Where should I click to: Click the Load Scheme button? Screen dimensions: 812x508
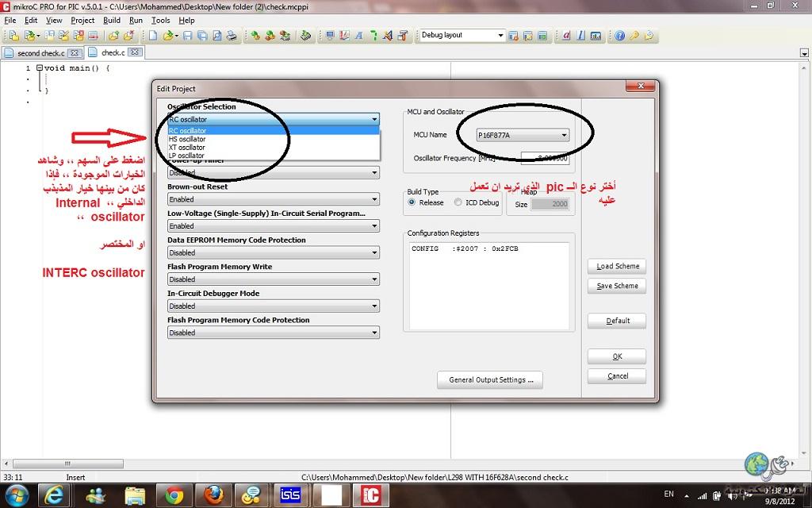pos(617,266)
